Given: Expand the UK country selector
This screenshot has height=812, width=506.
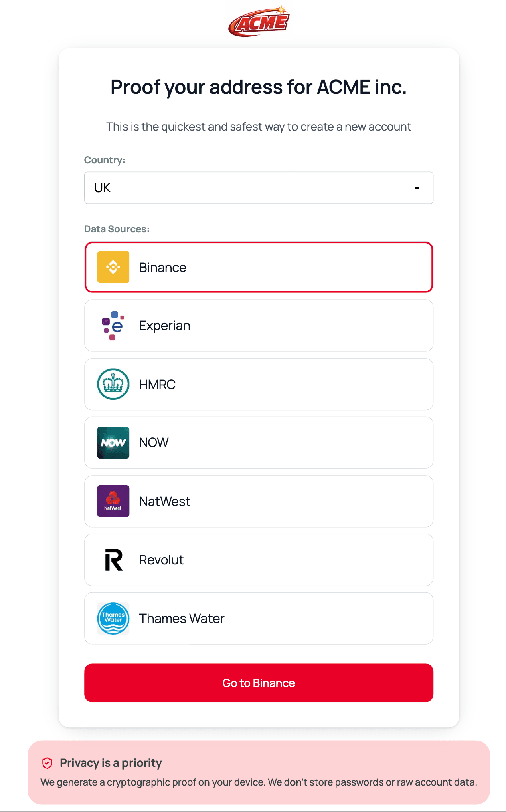Looking at the screenshot, I should tap(259, 187).
